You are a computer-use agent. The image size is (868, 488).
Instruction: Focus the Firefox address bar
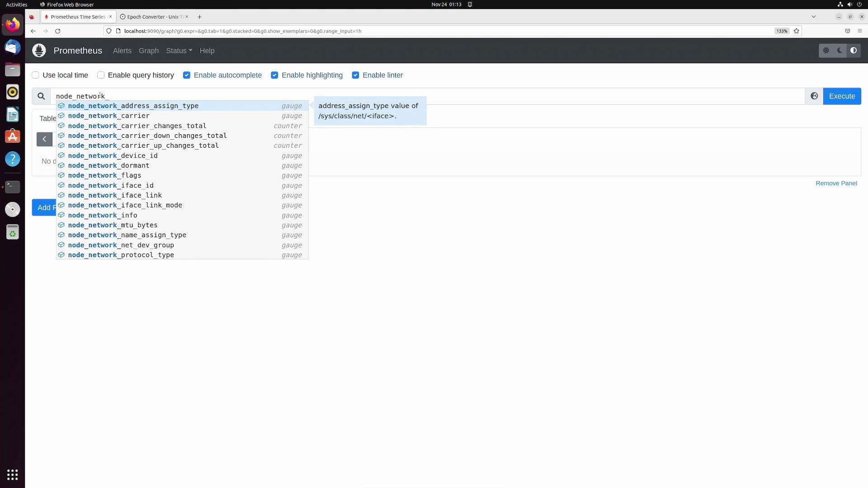(443, 31)
